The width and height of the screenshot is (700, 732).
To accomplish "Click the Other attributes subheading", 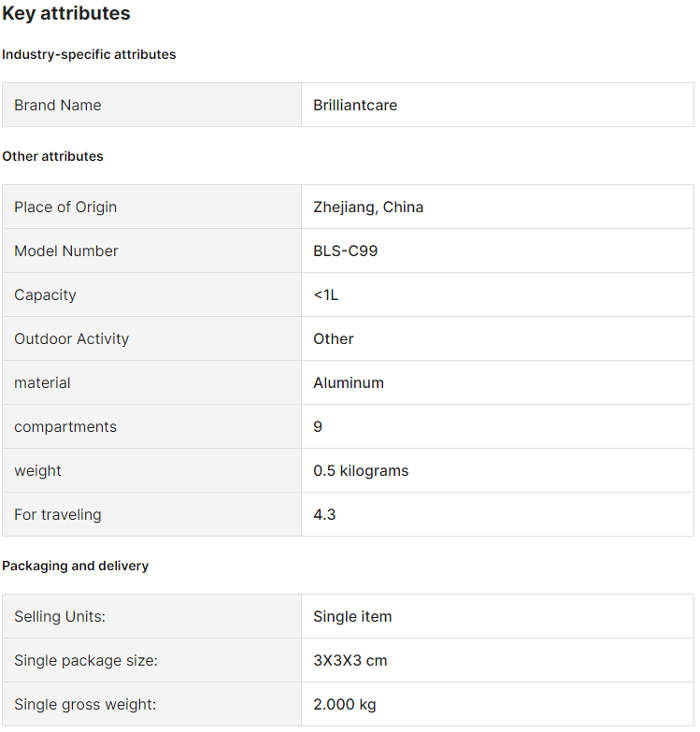I will point(52,156).
